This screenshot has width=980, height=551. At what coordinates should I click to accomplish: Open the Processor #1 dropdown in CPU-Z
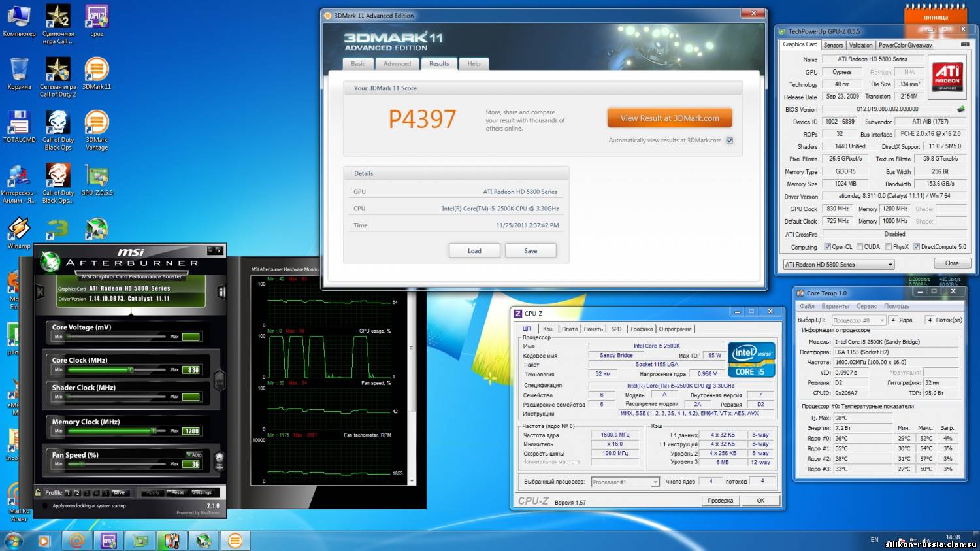(625, 482)
